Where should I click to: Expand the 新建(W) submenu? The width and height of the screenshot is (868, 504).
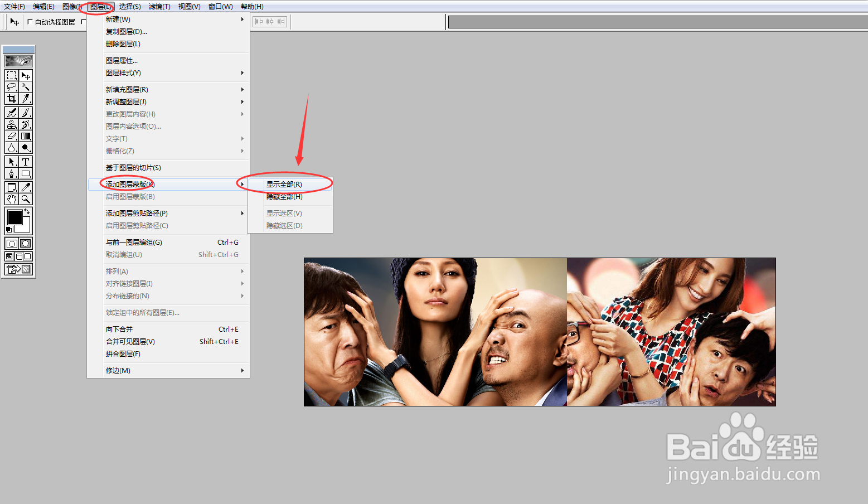168,20
